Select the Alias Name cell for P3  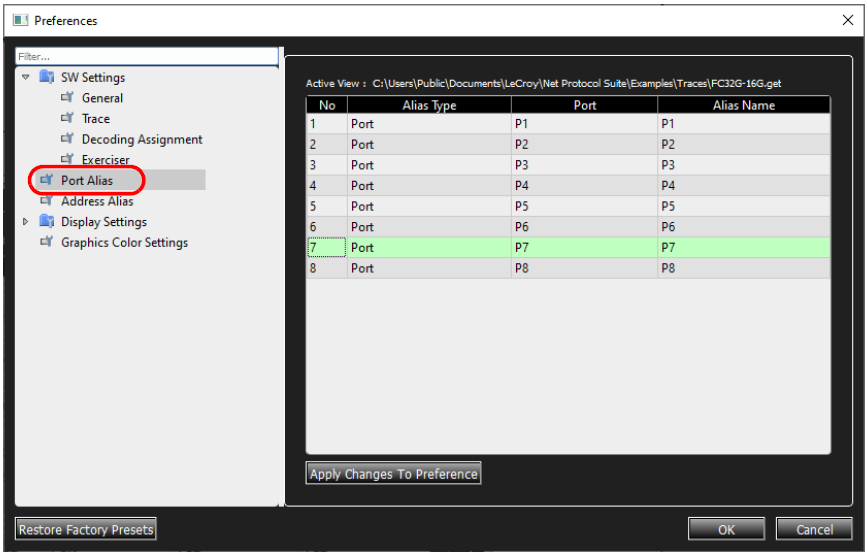click(x=743, y=165)
